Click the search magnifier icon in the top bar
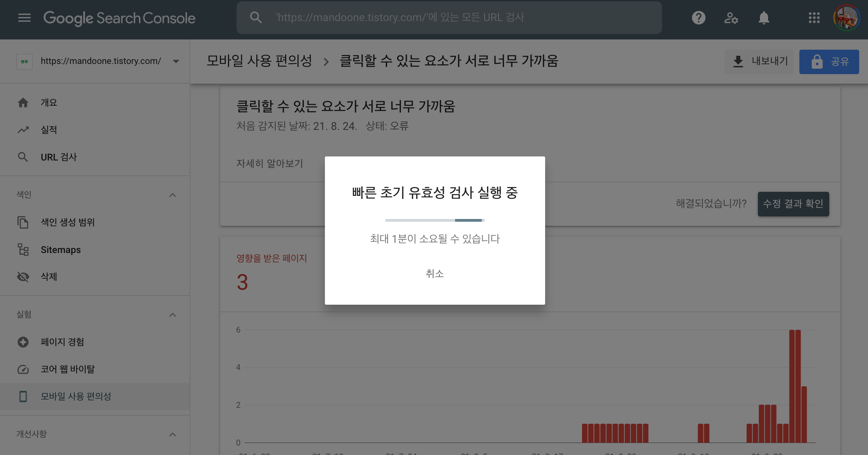This screenshot has height=455, width=868. [256, 17]
